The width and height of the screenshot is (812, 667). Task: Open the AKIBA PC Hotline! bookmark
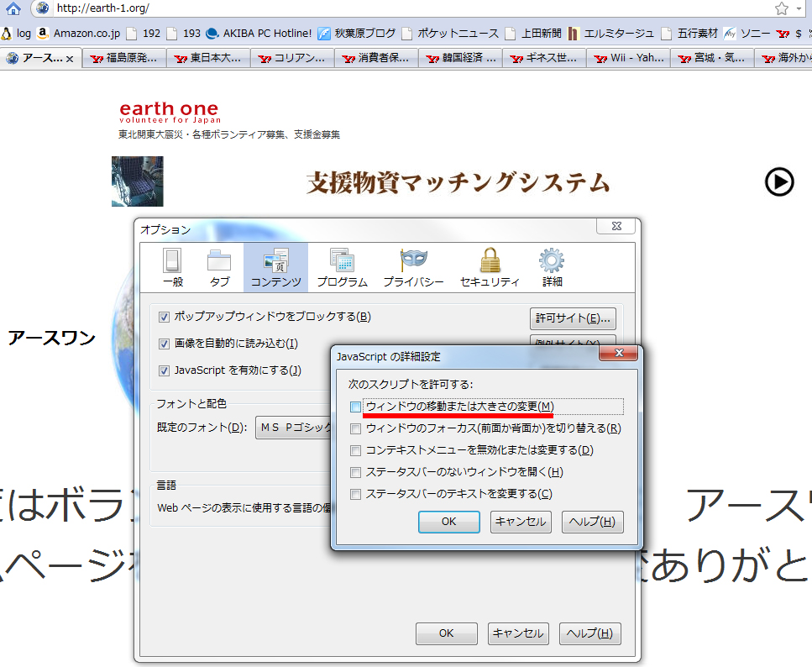(x=259, y=34)
